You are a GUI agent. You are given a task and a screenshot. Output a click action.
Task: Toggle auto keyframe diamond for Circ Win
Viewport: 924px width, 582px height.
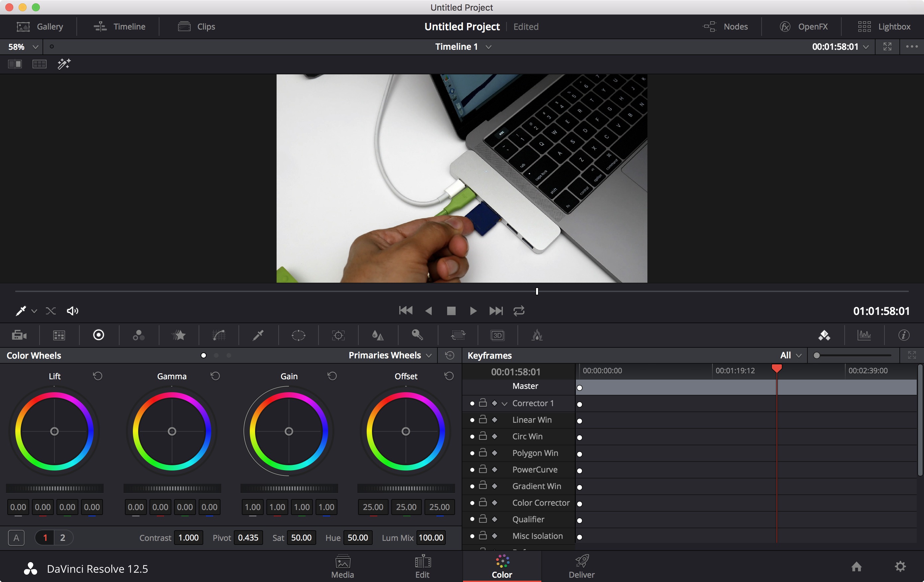click(495, 436)
